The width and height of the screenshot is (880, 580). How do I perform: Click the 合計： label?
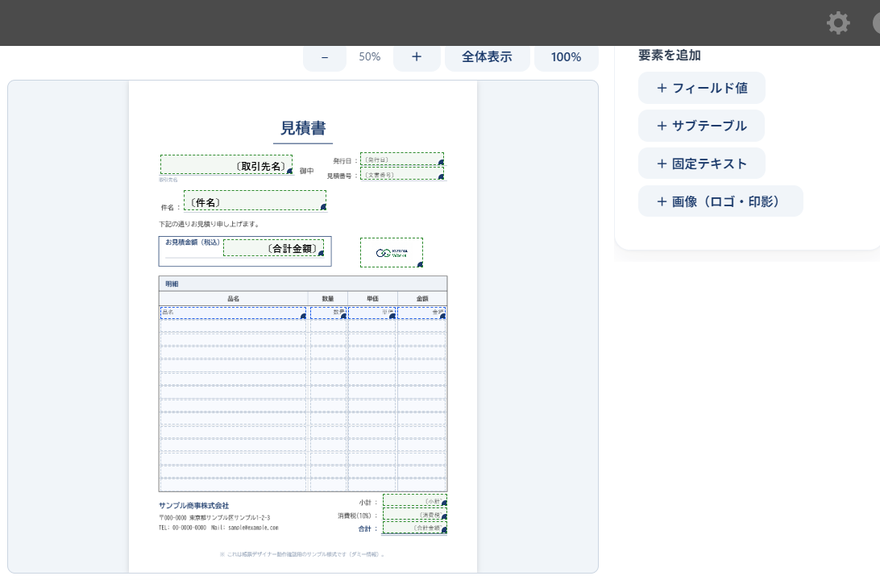click(368, 529)
